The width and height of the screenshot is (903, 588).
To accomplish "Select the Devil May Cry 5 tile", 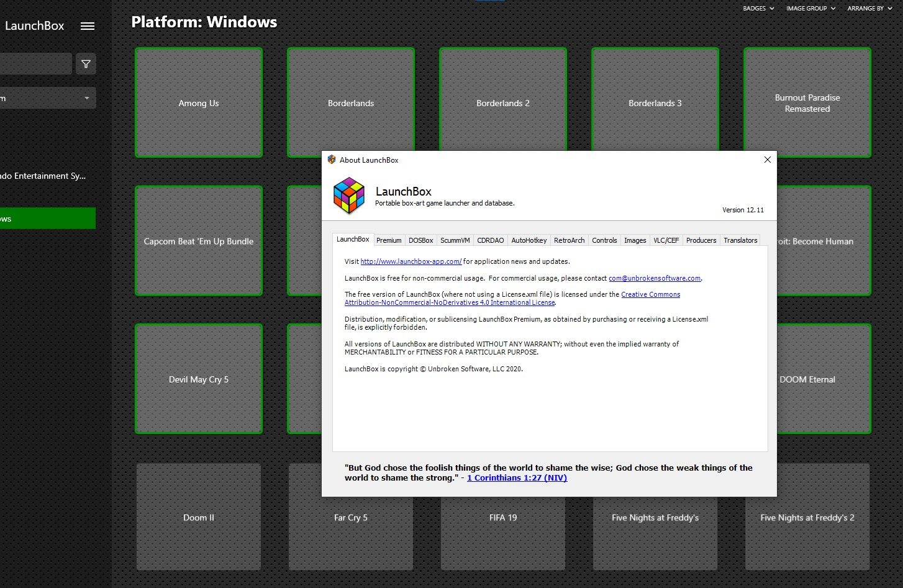I will click(199, 379).
